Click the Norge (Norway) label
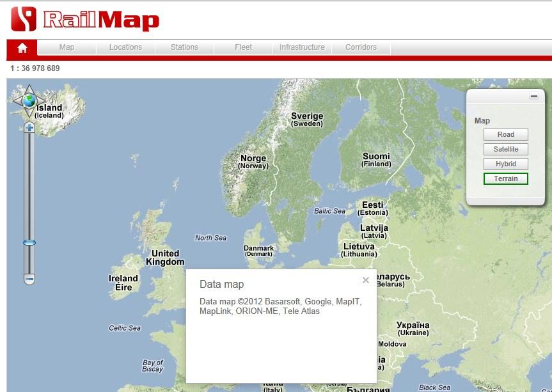 pyautogui.click(x=253, y=162)
